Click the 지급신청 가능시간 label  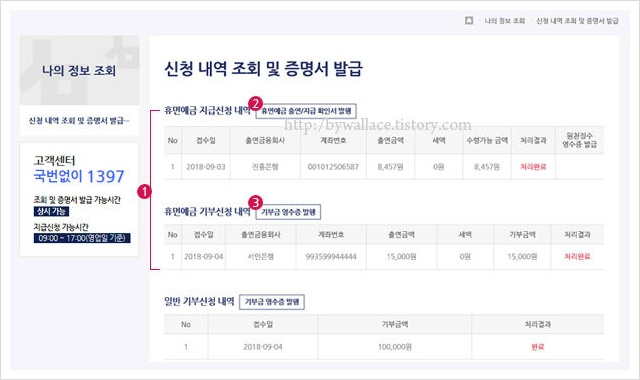point(61,227)
